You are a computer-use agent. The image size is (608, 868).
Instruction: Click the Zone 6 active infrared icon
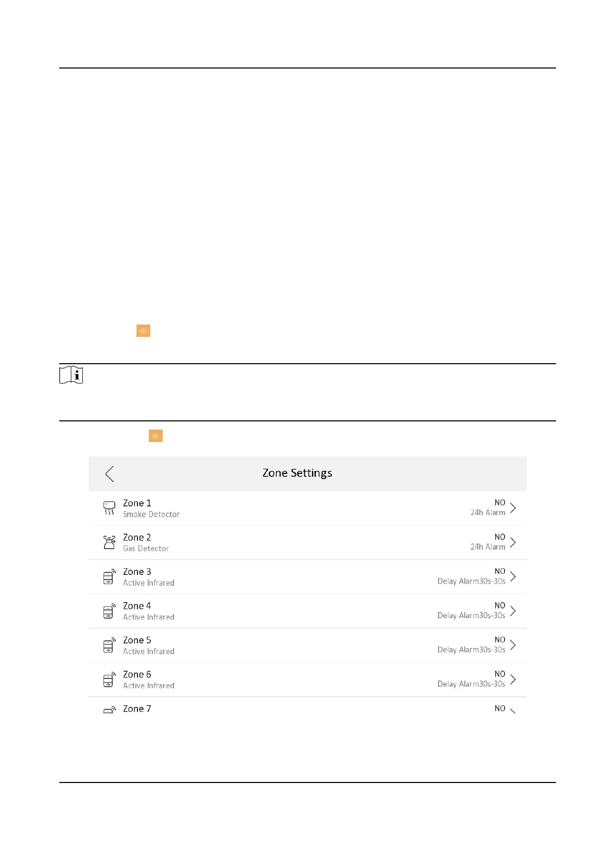coord(109,679)
